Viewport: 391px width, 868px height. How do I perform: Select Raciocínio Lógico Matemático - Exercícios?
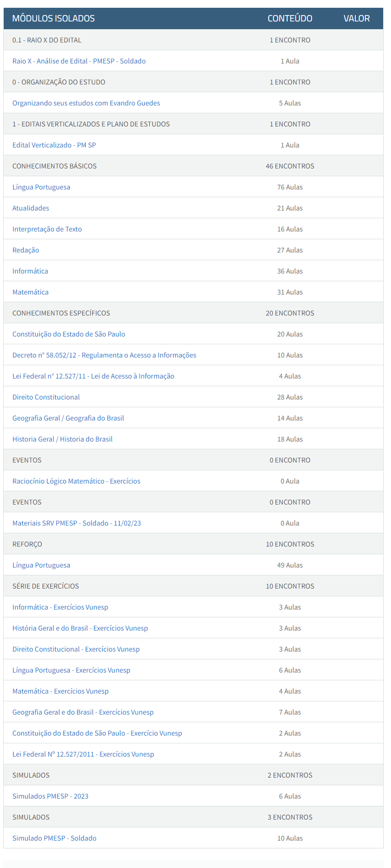click(76, 481)
